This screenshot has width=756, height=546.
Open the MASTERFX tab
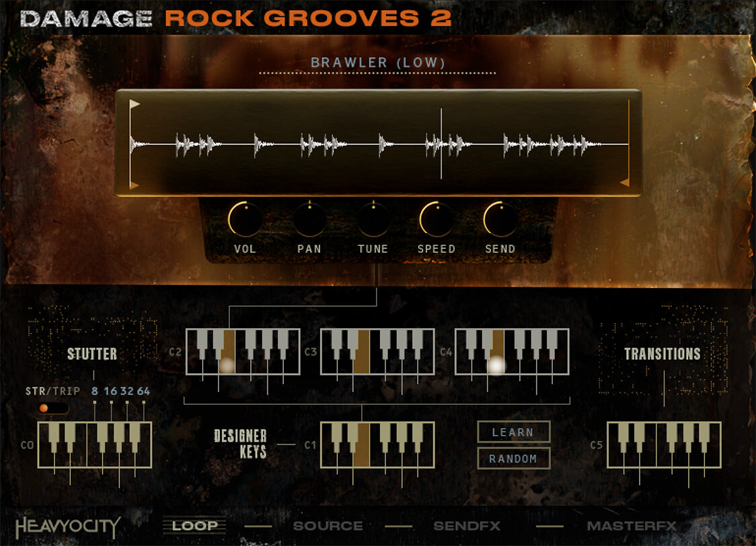click(632, 526)
